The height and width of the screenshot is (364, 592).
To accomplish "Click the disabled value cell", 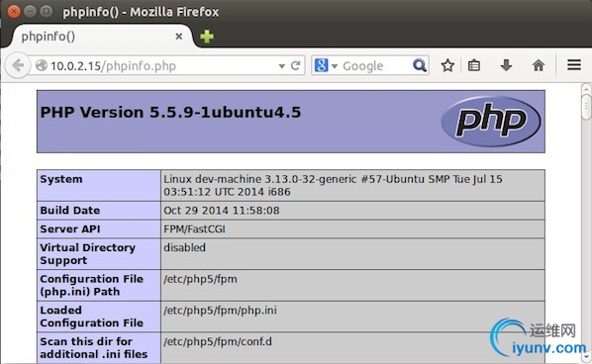I will 184,247.
